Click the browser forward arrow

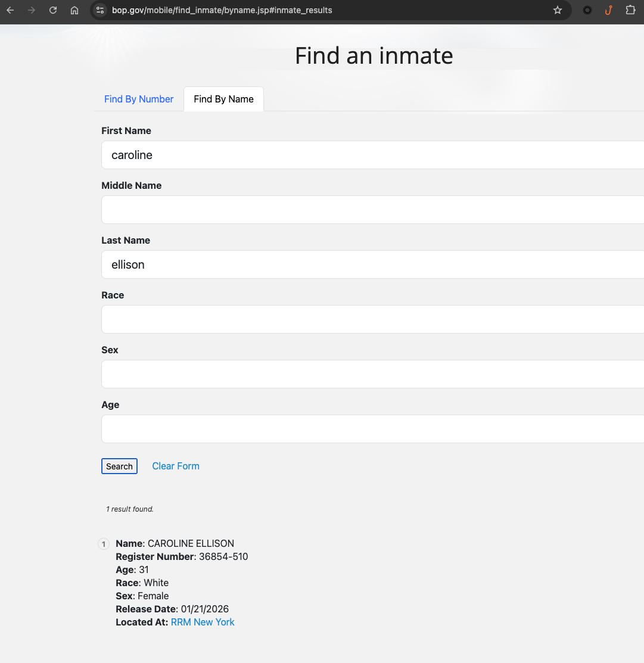click(x=32, y=10)
